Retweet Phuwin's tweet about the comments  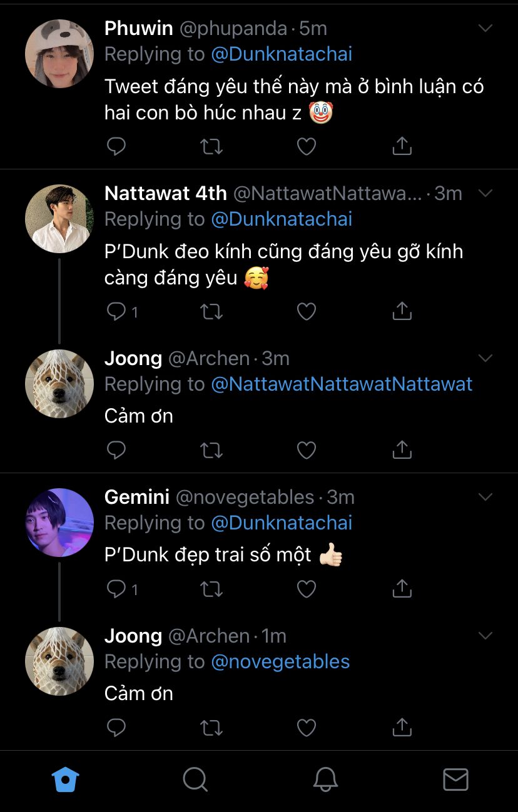pos(211,146)
